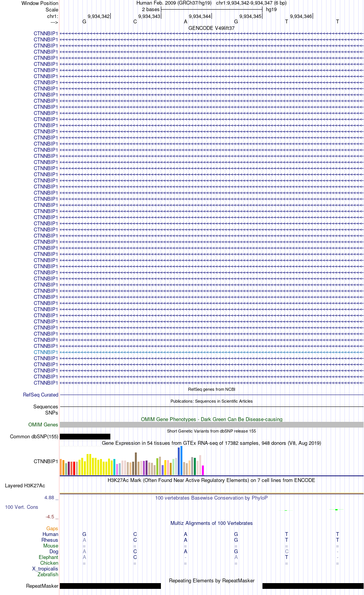Viewport: 364px width, 595px height.
Task: Click the Scale label
Action: click(52, 10)
